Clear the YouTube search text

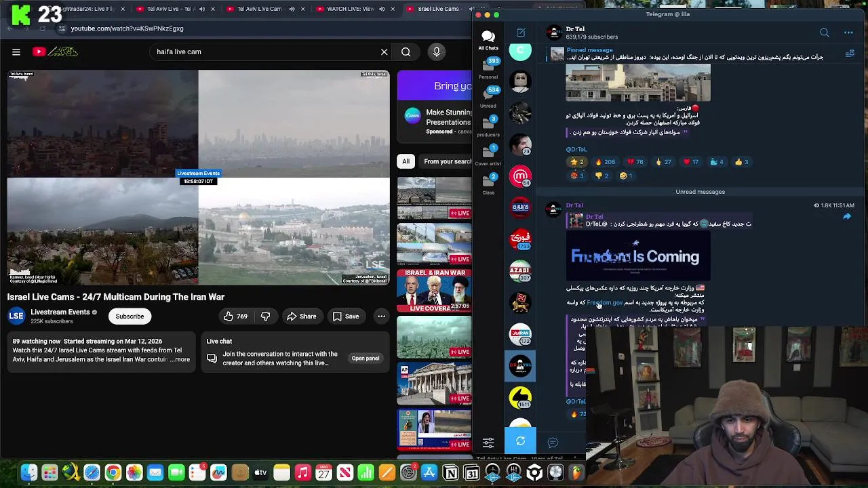pyautogui.click(x=384, y=52)
